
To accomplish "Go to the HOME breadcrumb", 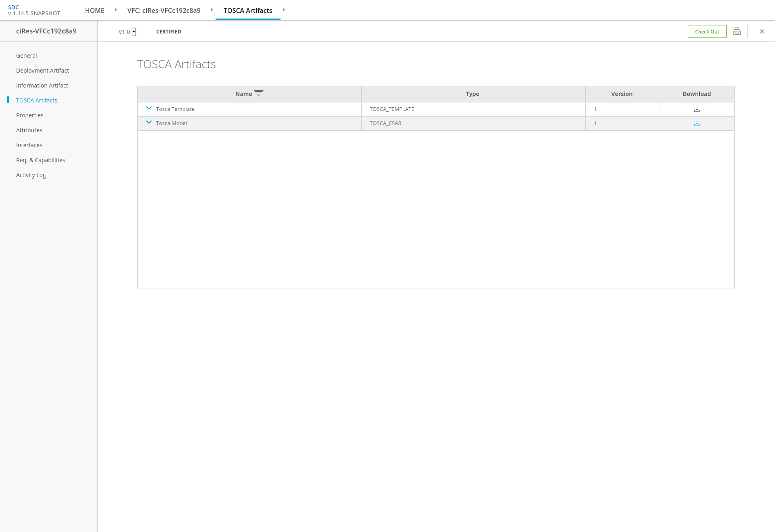I will (x=94, y=10).
